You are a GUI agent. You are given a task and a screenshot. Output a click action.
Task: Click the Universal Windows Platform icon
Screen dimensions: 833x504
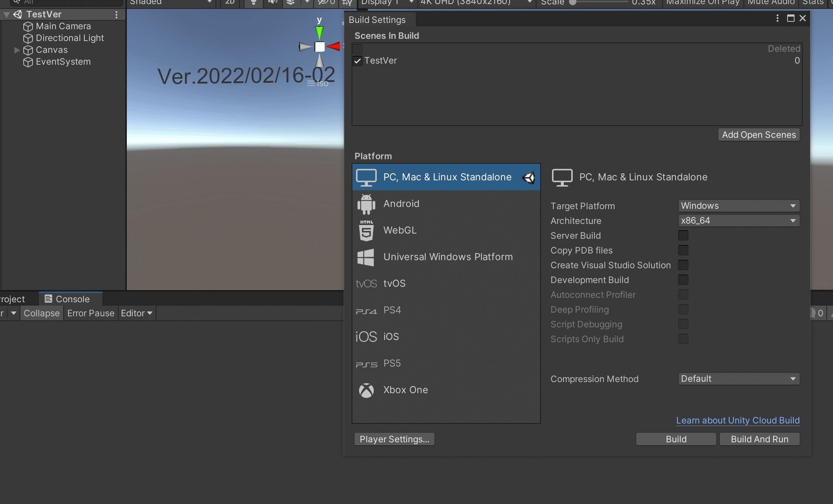[365, 257]
